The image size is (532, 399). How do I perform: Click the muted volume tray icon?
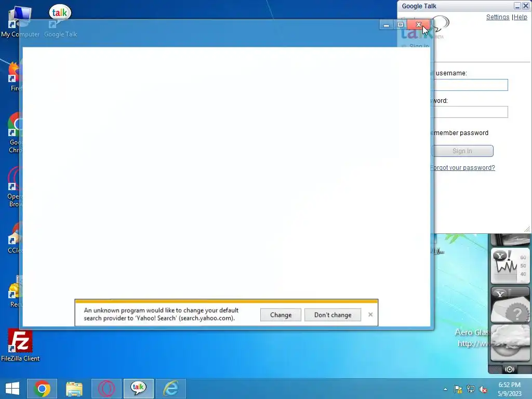(x=483, y=389)
